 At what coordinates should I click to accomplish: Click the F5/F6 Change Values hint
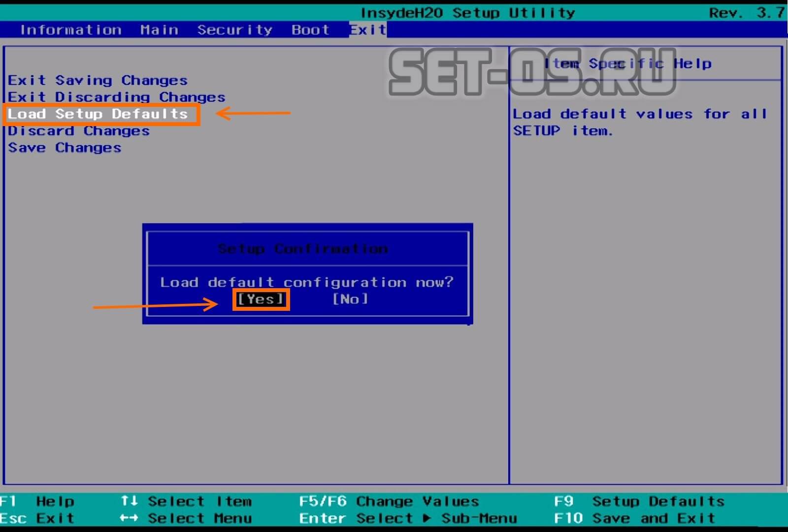click(x=389, y=501)
